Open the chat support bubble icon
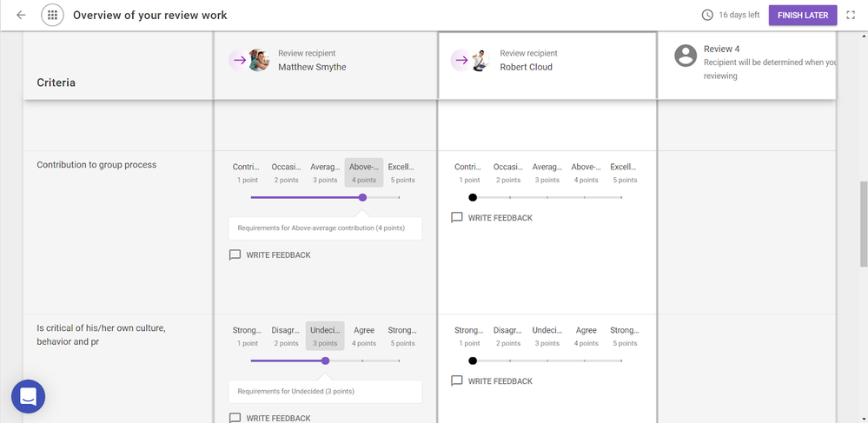The image size is (868, 423). pyautogui.click(x=28, y=397)
